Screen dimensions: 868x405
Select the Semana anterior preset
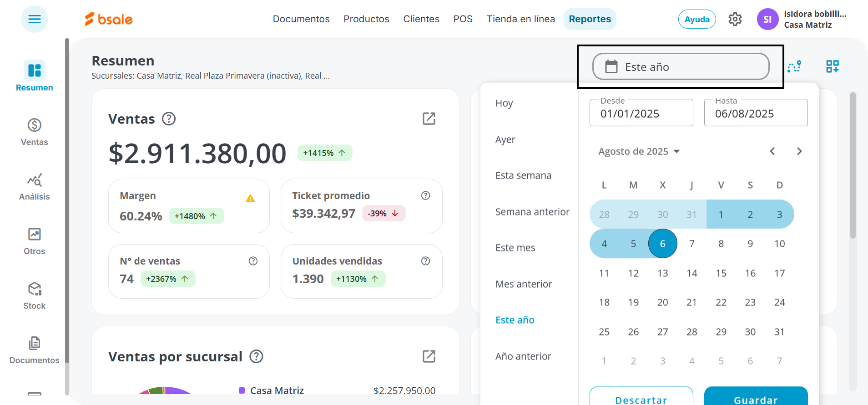click(532, 212)
